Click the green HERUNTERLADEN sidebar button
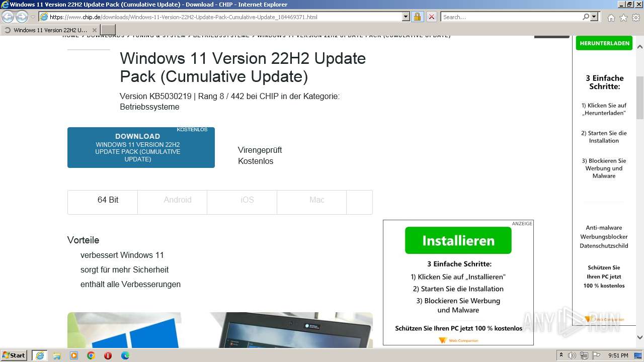This screenshot has height=362, width=644. (x=604, y=43)
